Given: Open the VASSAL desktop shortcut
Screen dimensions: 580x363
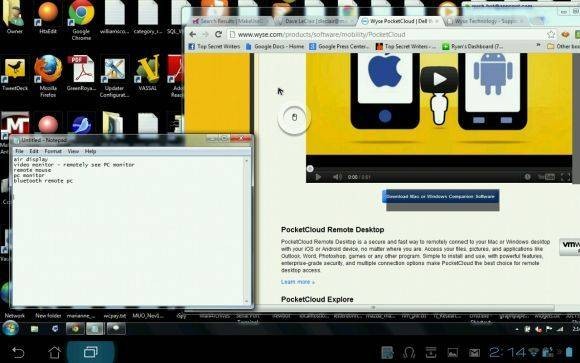Looking at the screenshot, I should tap(147, 73).
